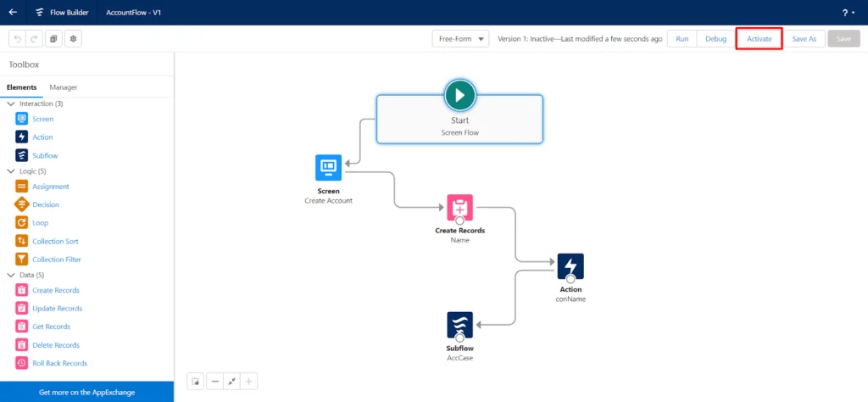Click the Run button
This screenshot has width=868, height=402.
coord(682,39)
